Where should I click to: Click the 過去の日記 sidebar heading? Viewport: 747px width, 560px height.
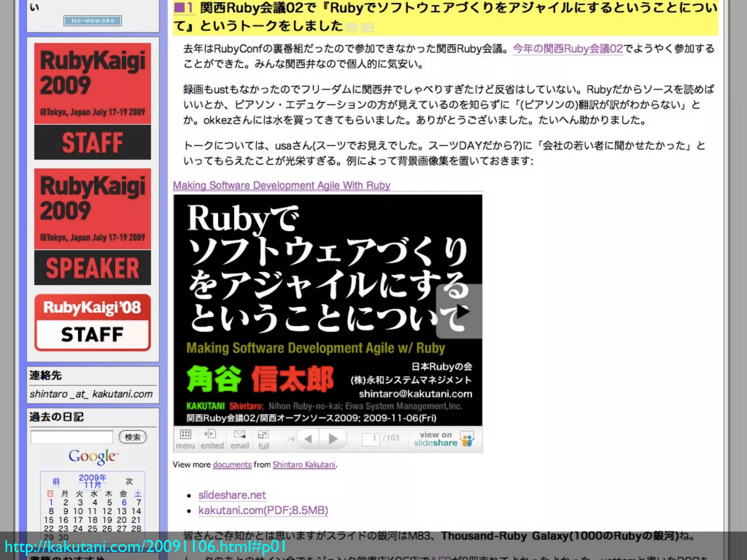pos(57,417)
